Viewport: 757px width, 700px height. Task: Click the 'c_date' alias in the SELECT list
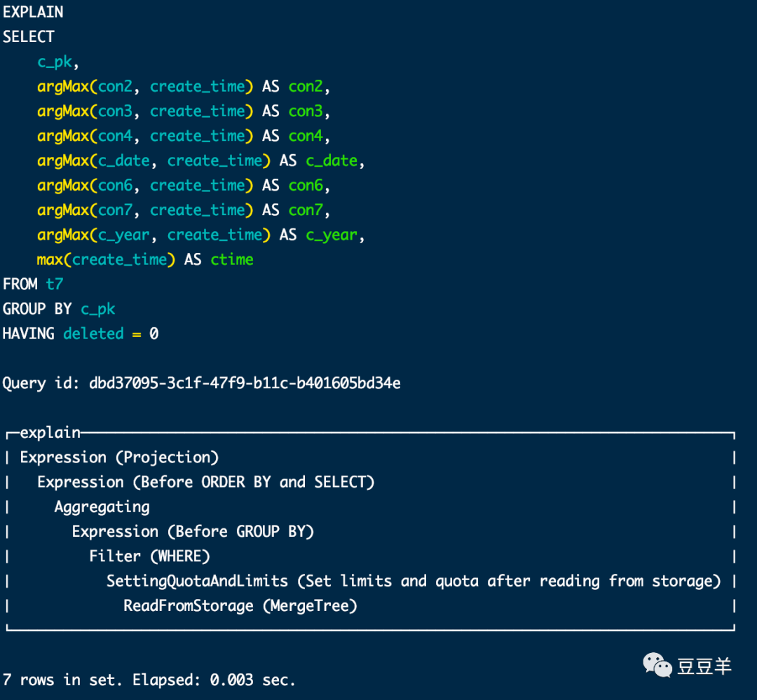pos(332,160)
